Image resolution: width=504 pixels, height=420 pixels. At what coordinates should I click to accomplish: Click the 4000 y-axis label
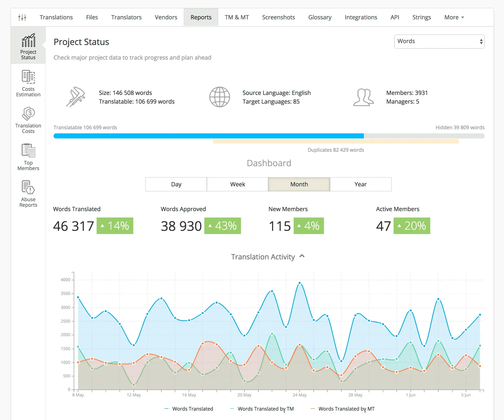pyautogui.click(x=65, y=280)
